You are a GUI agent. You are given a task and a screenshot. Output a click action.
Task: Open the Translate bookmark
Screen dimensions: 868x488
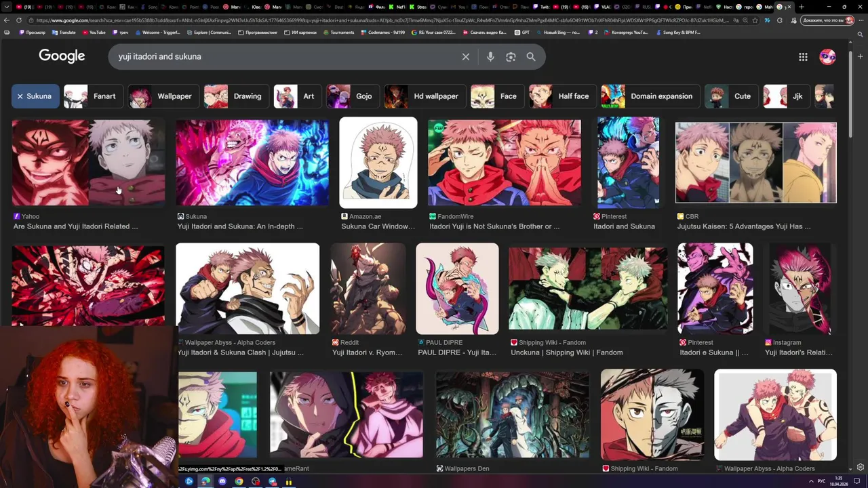tap(64, 33)
